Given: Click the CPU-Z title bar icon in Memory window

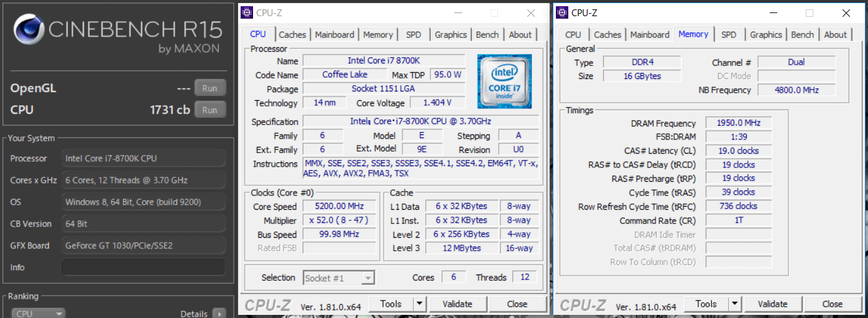Looking at the screenshot, I should click(562, 12).
